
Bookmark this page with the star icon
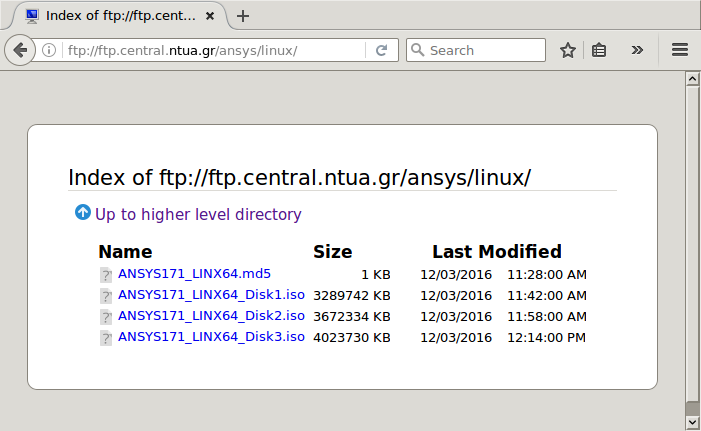coord(568,50)
